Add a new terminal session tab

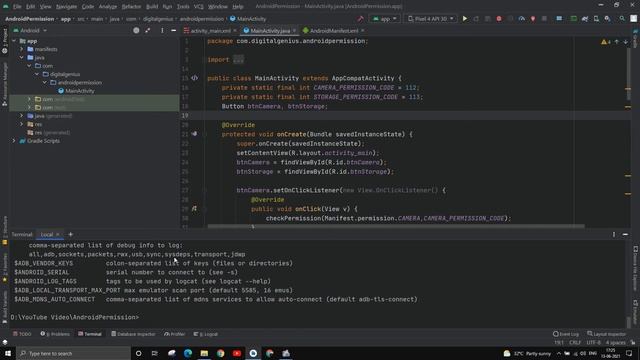click(x=71, y=234)
